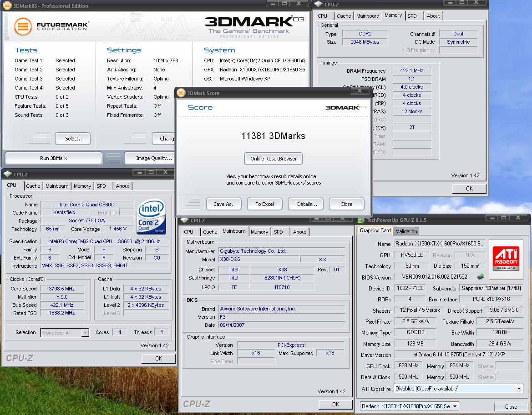The width and height of the screenshot is (532, 415).
Task: Open Mainboard tab in CPU-Z Memory window
Action: pyautogui.click(x=368, y=16)
